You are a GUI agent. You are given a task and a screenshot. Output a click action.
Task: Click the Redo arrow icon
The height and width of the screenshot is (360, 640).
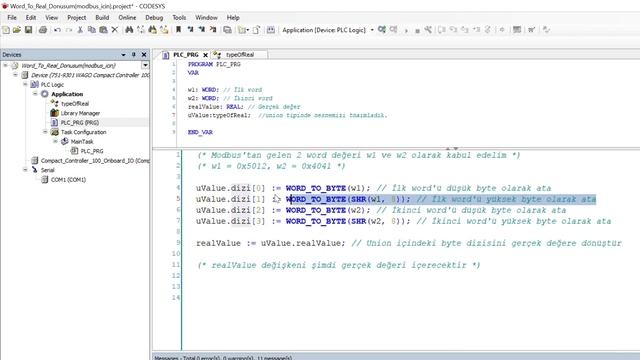click(69, 30)
